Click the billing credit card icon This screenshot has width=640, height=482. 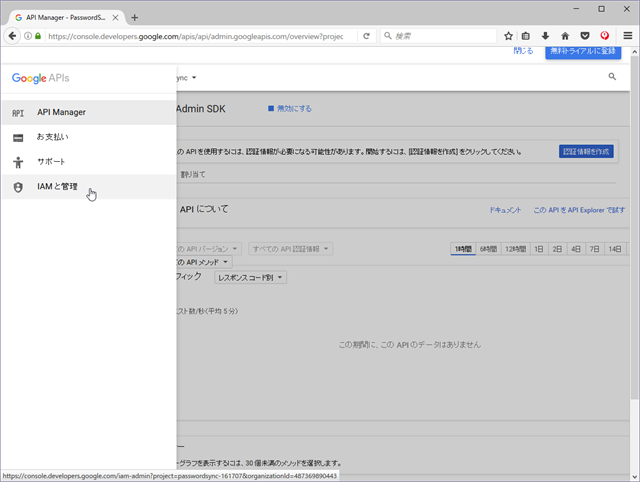[18, 138]
